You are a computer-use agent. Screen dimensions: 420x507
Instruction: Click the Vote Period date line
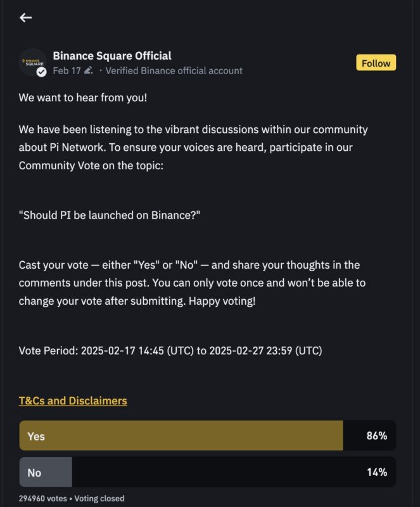170,350
